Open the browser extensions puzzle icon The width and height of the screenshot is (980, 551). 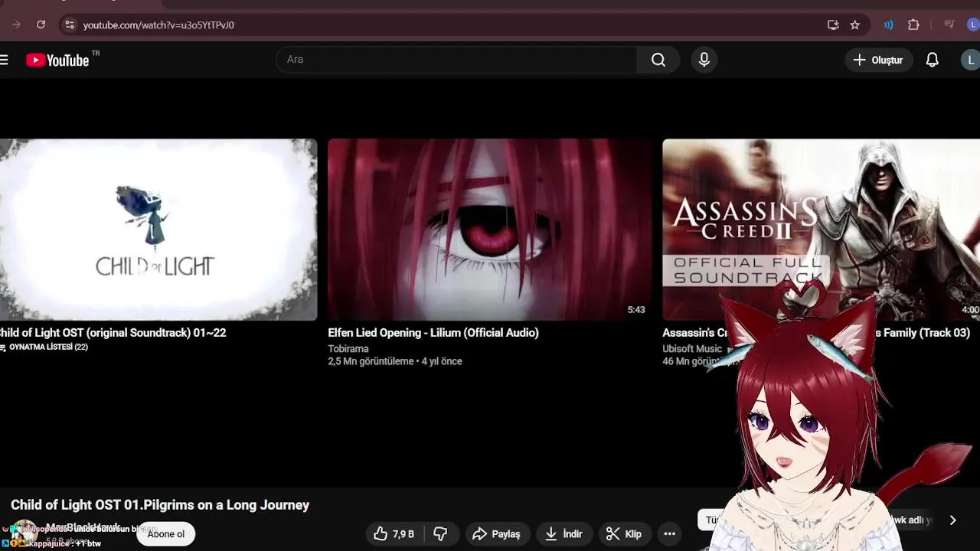tap(913, 24)
